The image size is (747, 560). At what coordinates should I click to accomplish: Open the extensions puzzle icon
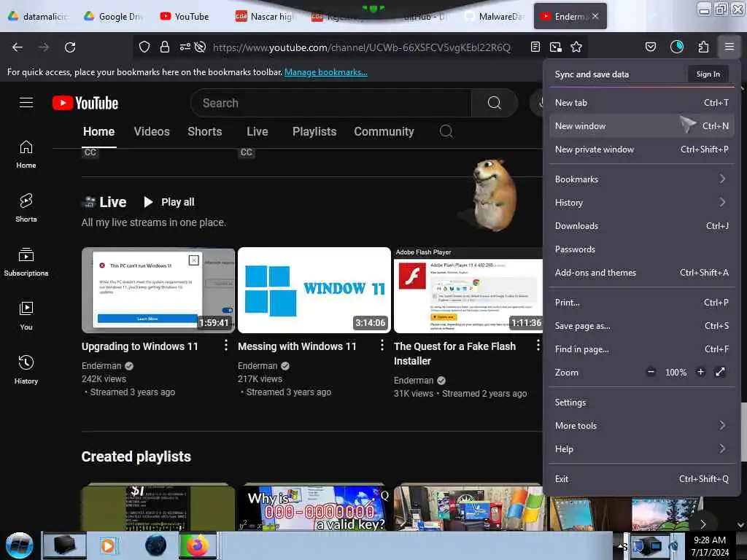703,47
